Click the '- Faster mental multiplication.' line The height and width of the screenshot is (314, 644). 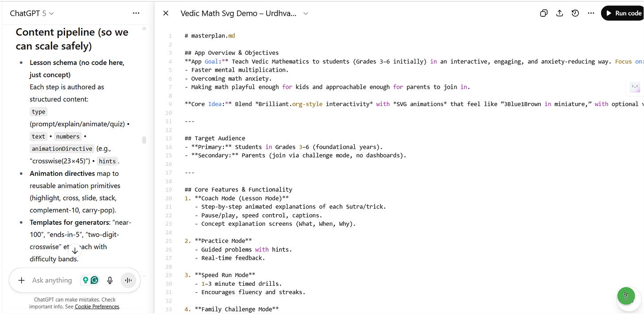[237, 70]
